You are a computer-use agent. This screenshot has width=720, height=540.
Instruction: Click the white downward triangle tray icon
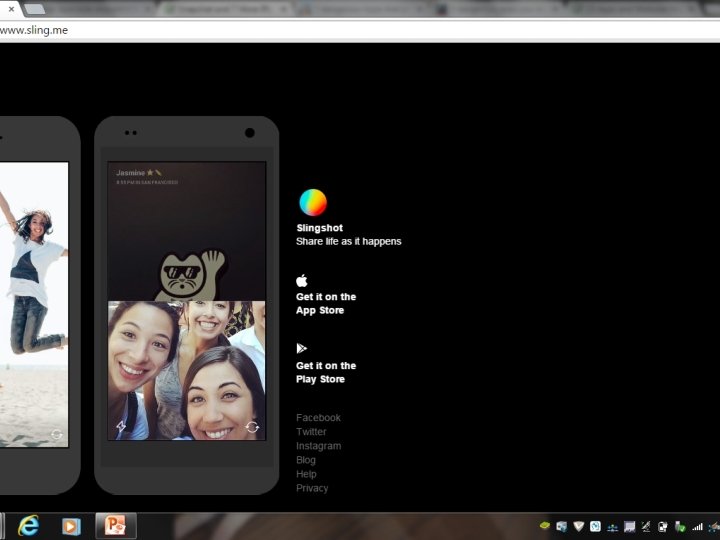point(579,526)
